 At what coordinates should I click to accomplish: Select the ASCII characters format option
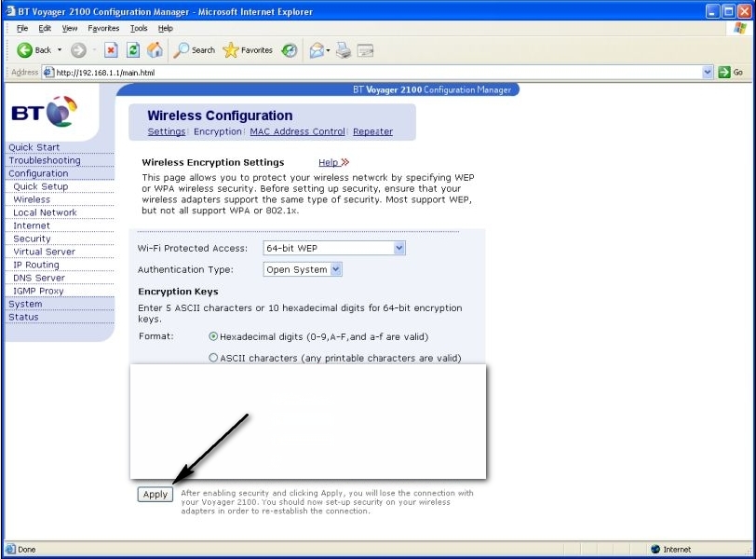pos(213,358)
